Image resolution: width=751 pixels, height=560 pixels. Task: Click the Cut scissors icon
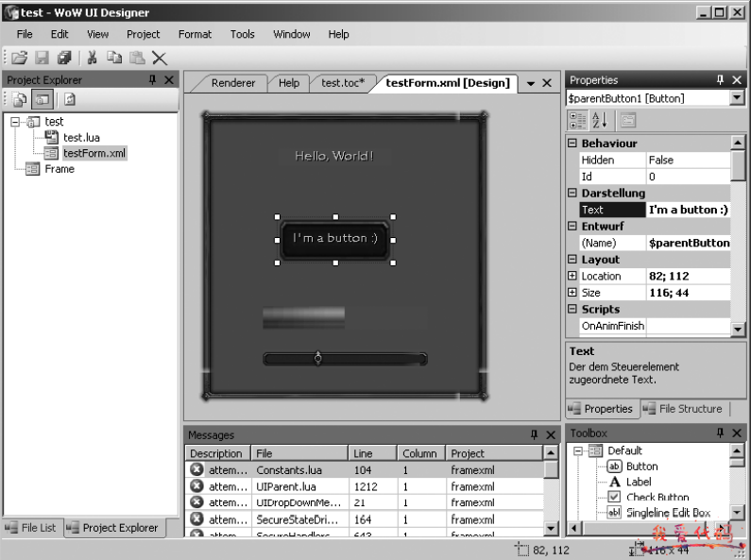click(x=92, y=58)
